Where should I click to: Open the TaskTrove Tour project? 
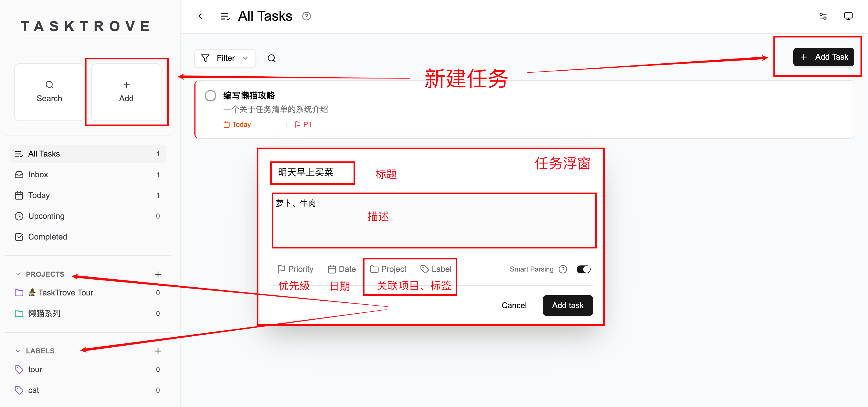(x=88, y=293)
